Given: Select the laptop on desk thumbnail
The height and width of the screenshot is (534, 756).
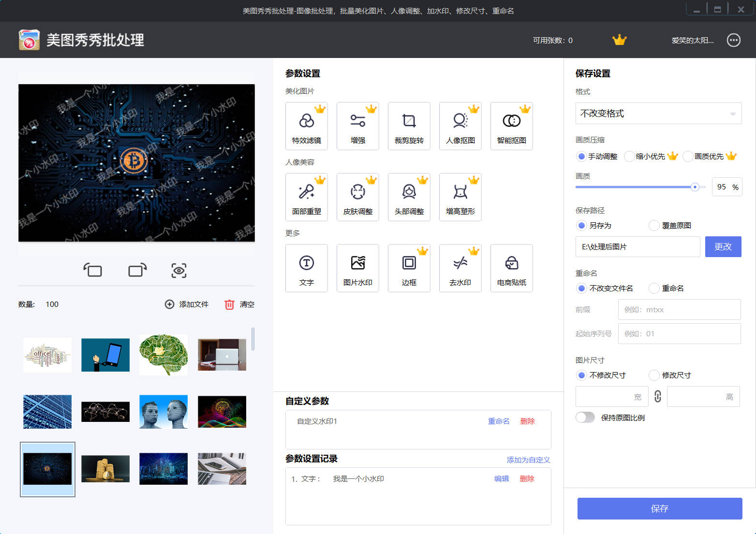Looking at the screenshot, I should (222, 355).
